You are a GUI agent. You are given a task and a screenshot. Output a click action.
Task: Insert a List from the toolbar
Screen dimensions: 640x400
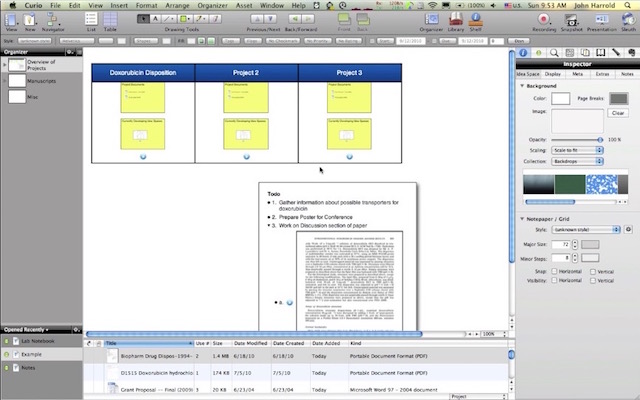[91, 20]
